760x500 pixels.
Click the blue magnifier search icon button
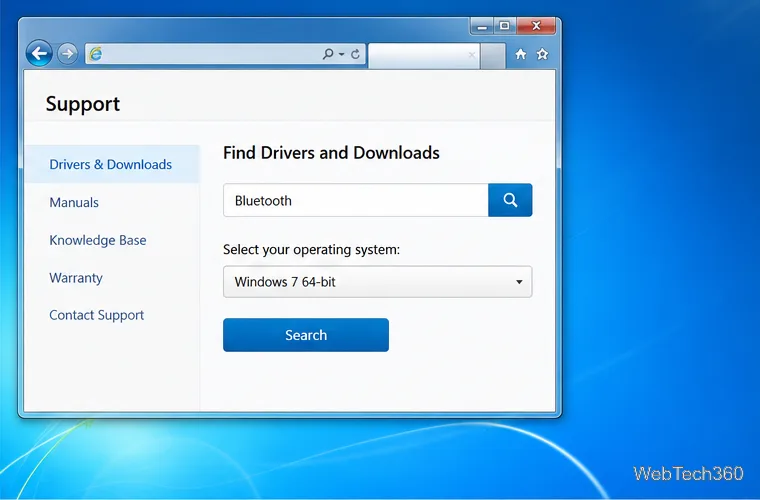point(510,200)
